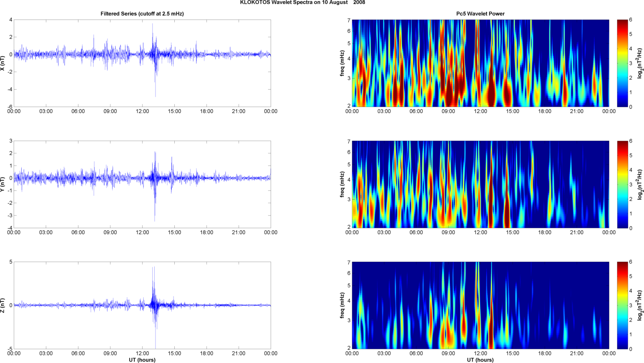Click the bottom wavelet power spectrogram
Image resolution: width=644 pixels, height=363 pixels.
tap(480, 305)
